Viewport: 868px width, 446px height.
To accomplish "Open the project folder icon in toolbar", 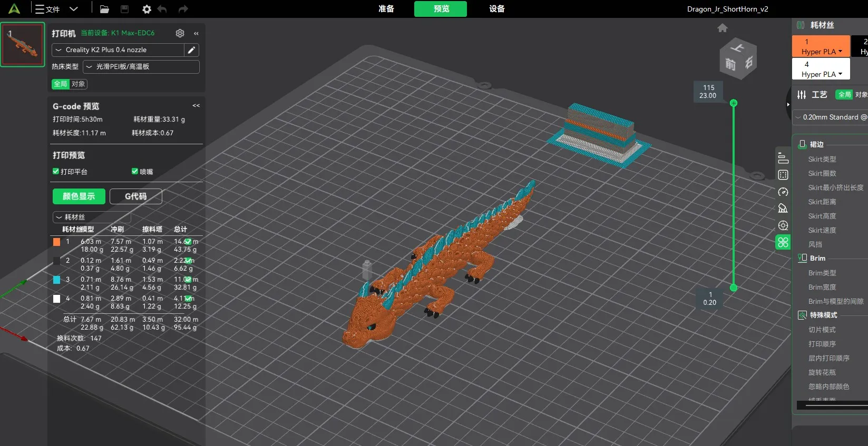I will 104,9.
